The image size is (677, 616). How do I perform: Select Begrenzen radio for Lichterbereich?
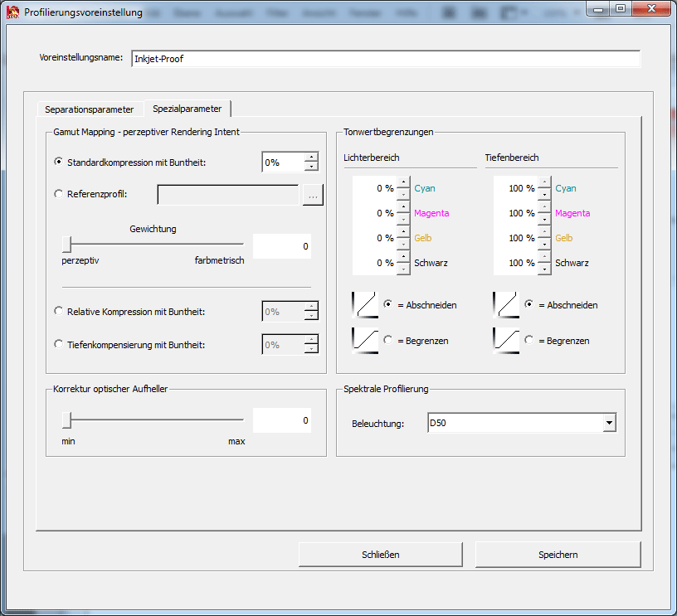point(388,340)
